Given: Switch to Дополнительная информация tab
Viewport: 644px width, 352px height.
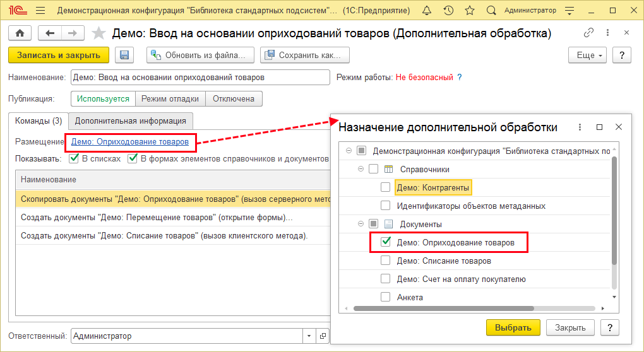Looking at the screenshot, I should point(130,120).
